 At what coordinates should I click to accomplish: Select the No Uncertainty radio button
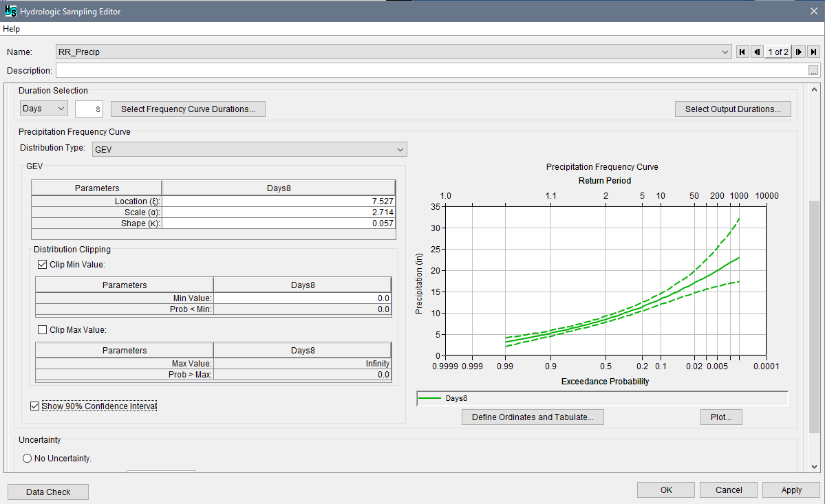[x=26, y=458]
